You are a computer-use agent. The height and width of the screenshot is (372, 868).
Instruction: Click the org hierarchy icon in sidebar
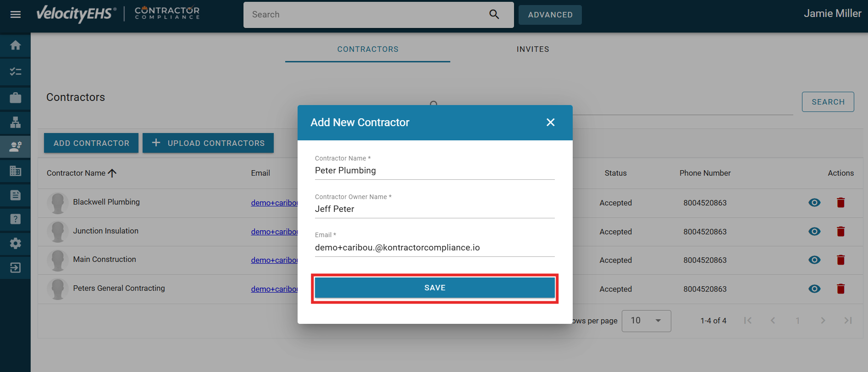coord(15,122)
